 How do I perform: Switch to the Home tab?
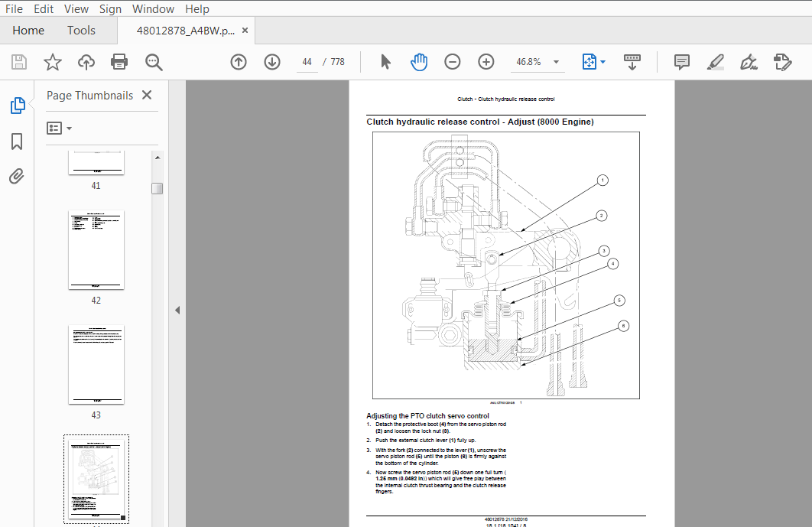[x=28, y=31]
